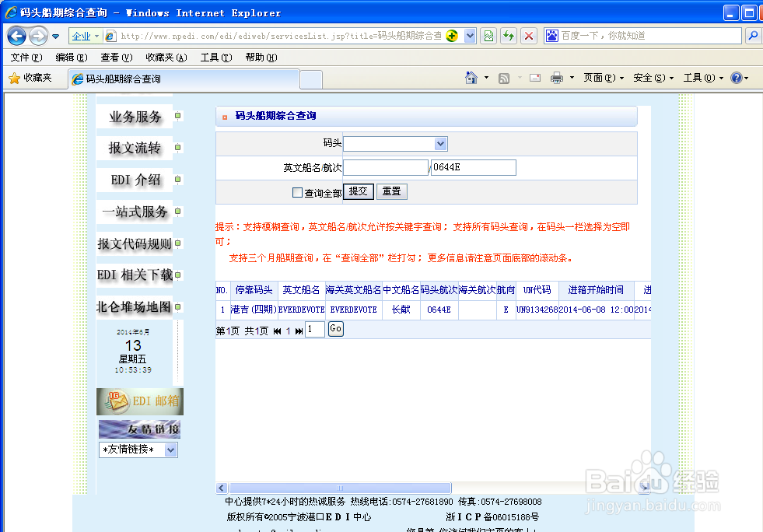This screenshot has width=763, height=532.
Task: Click the browser Back arrow button
Action: coord(16,36)
